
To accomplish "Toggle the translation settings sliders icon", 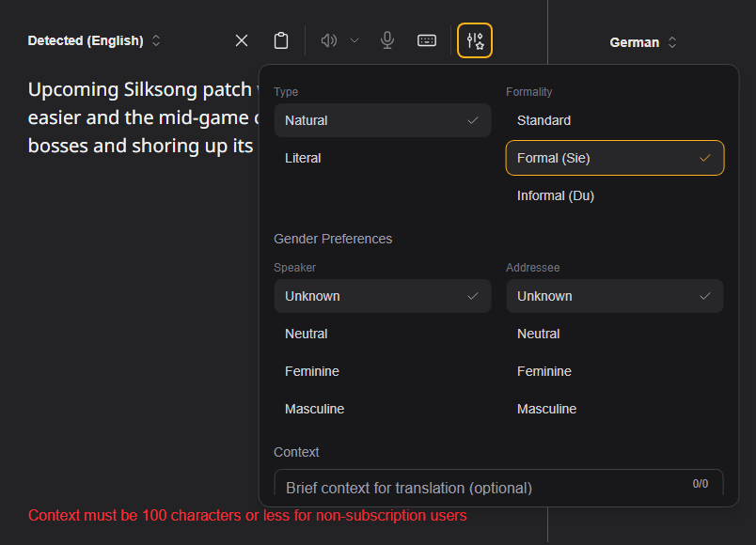I will tap(475, 40).
